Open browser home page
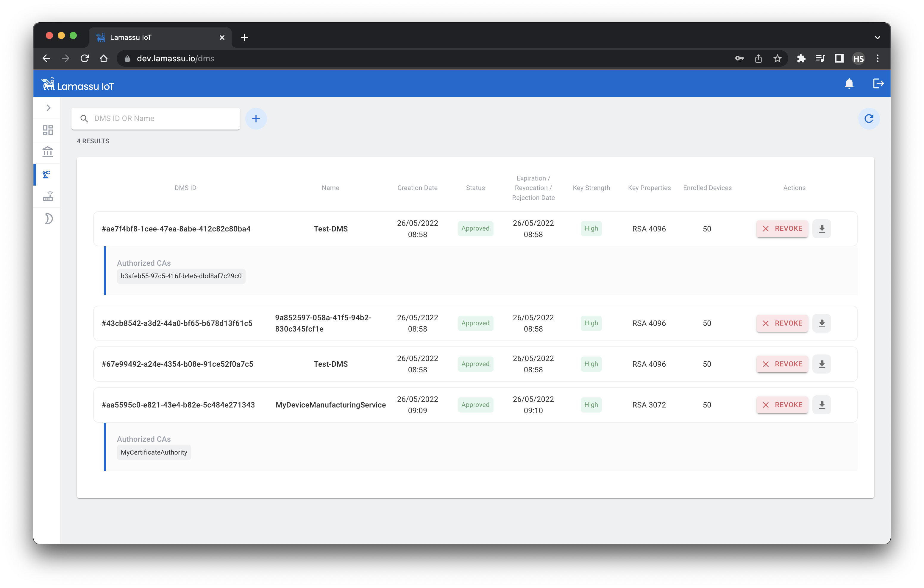Image resolution: width=924 pixels, height=588 pixels. (104, 58)
